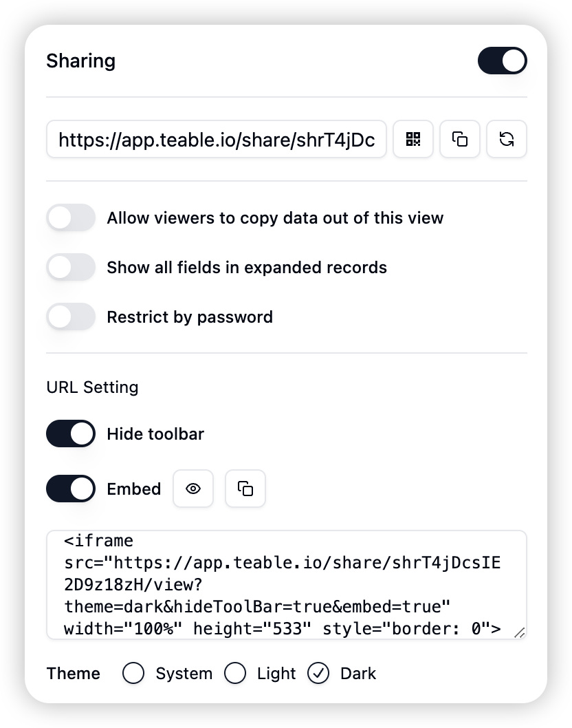
Task: Toggle show all fields in expanded records
Action: click(71, 267)
